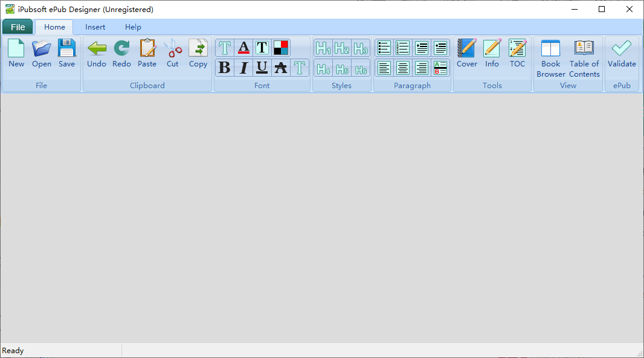Switch to the Insert ribbon tab
Viewport: 644px width, 358px height.
point(95,27)
